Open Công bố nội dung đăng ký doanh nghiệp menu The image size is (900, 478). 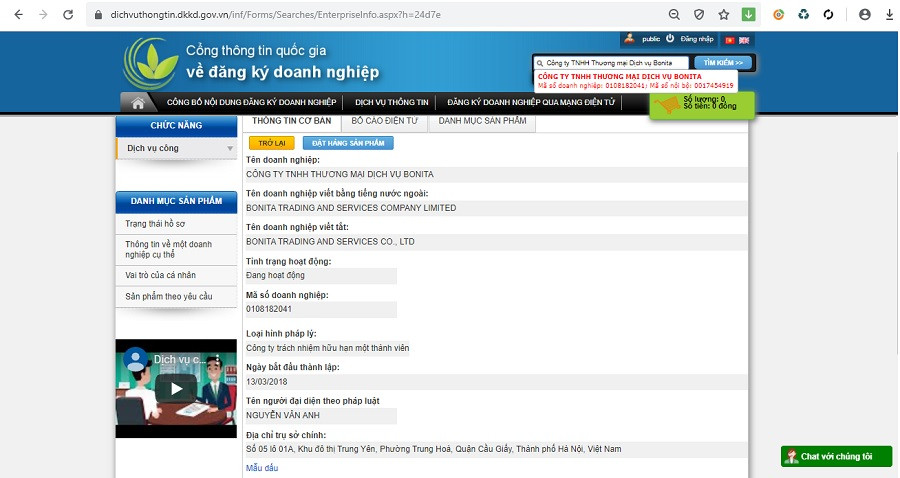tap(251, 102)
